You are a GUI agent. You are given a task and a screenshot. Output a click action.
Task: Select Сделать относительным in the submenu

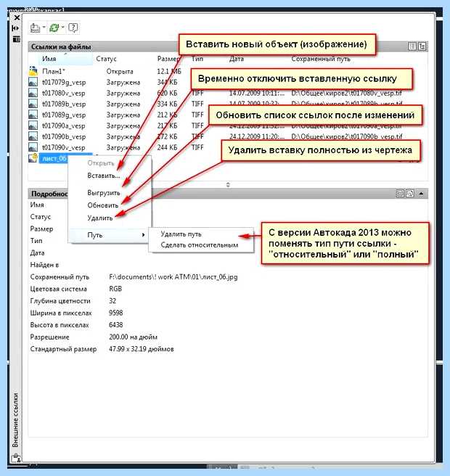200,245
